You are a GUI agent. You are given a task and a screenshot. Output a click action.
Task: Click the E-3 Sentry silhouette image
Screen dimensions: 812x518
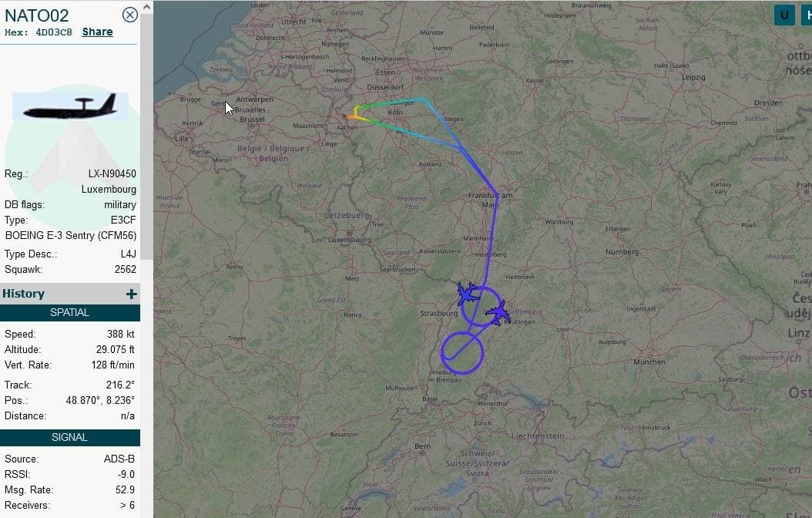70,106
